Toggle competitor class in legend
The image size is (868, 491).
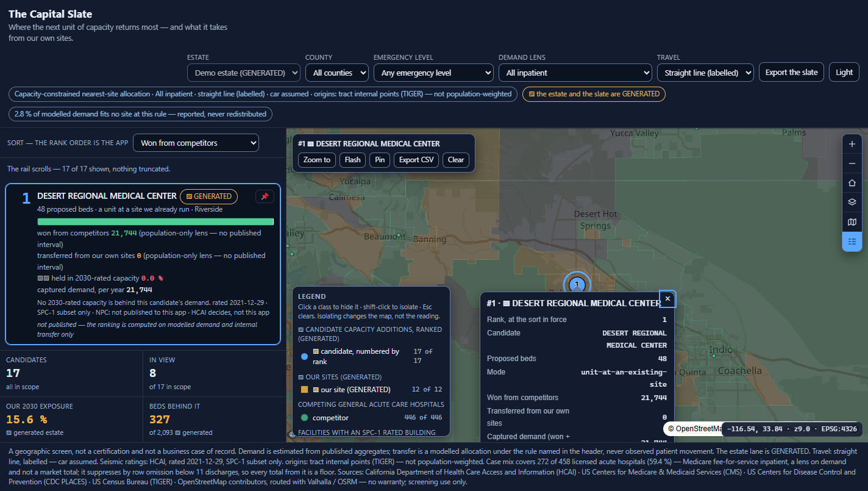click(371, 417)
